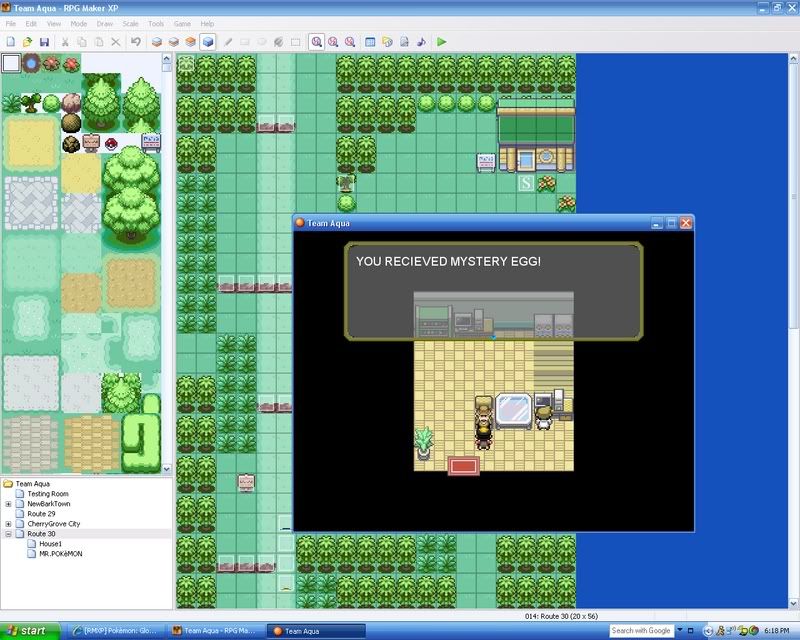Open the Script Editor toolbar icon
Image resolution: width=800 pixels, height=640 pixels.
click(x=404, y=42)
